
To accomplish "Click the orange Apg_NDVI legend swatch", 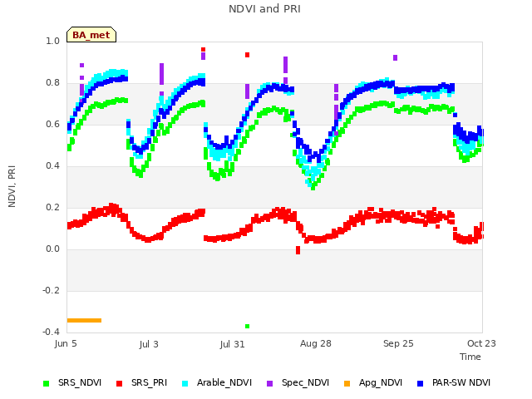I will (347, 383).
